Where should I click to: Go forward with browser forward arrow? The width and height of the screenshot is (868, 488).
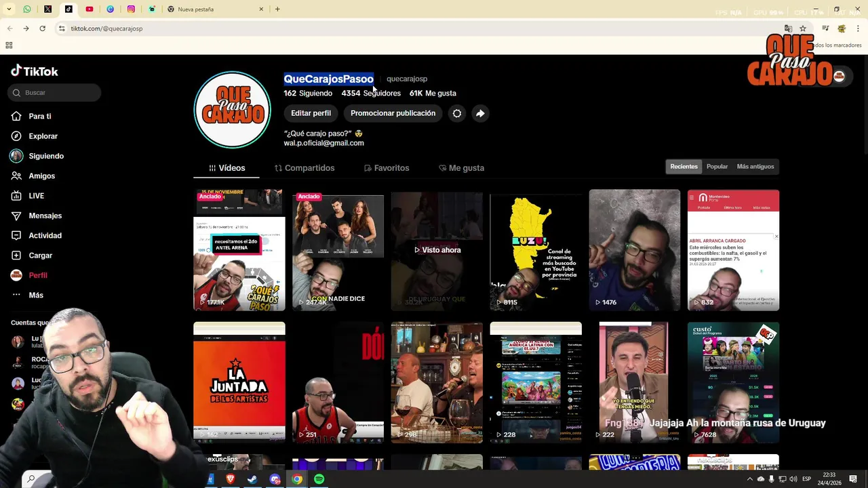pos(26,28)
